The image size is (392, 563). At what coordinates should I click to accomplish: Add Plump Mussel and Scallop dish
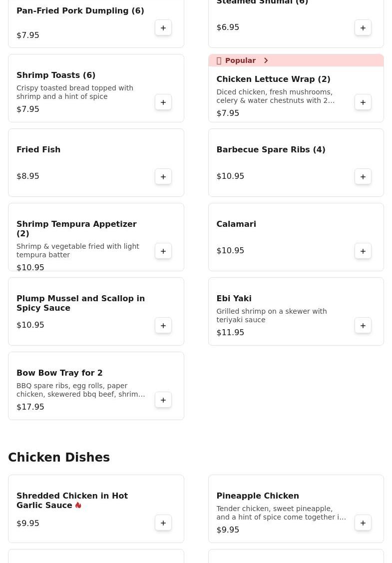163,326
